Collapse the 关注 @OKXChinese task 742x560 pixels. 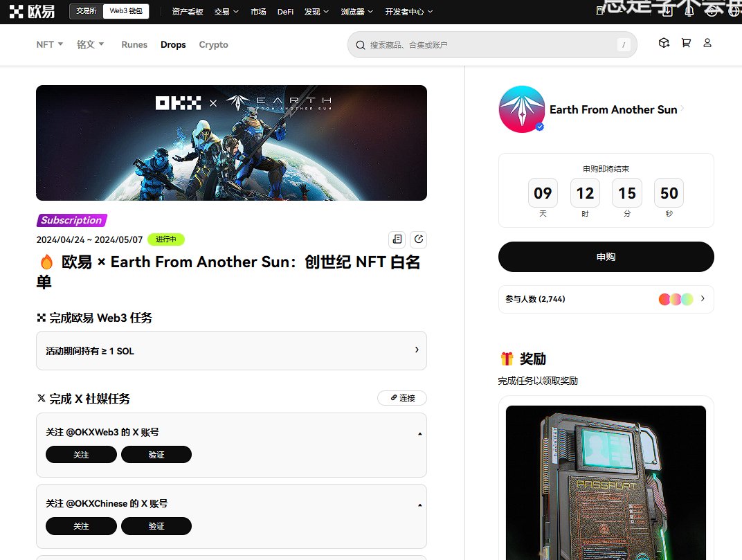pyautogui.click(x=419, y=505)
